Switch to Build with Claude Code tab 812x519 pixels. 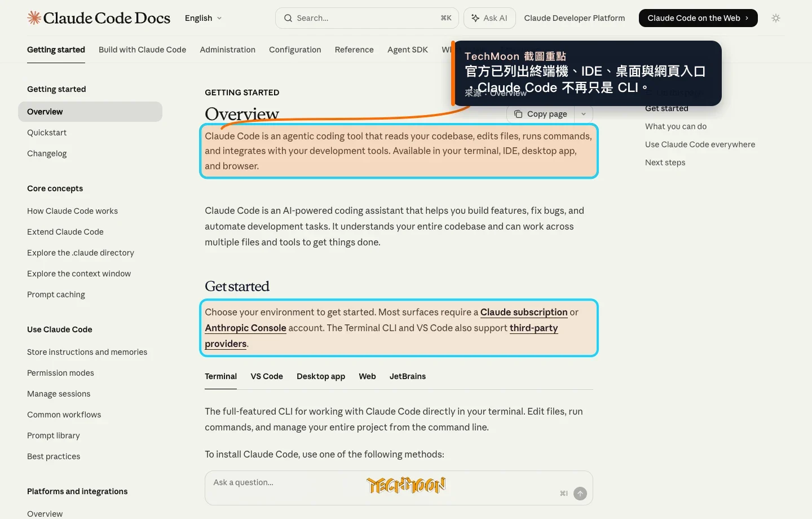(x=142, y=50)
